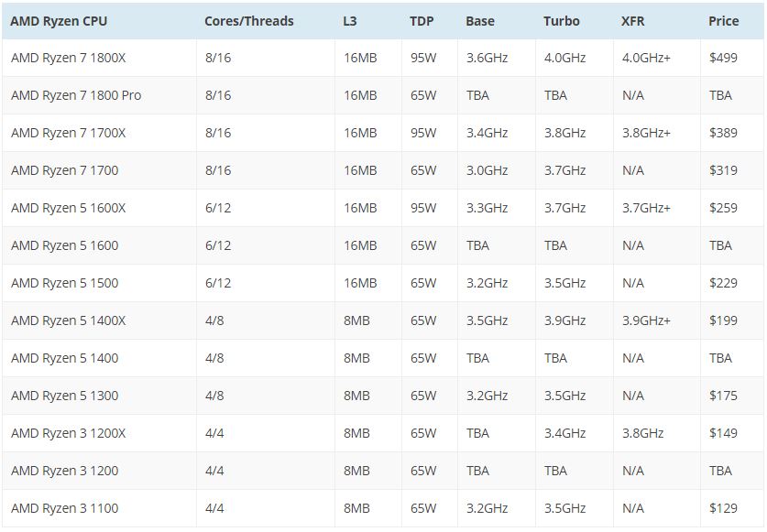Click the AMD Ryzen CPU column header
767x532 pixels.
point(59,21)
